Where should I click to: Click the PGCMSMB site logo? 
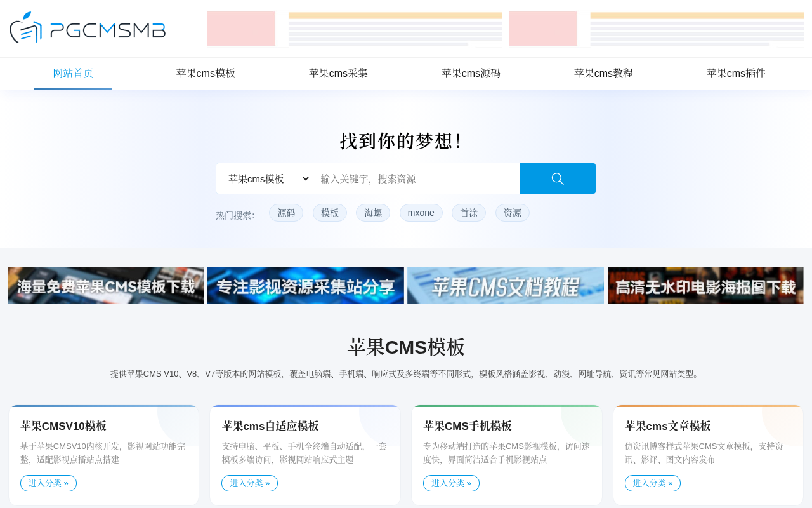[x=88, y=28]
